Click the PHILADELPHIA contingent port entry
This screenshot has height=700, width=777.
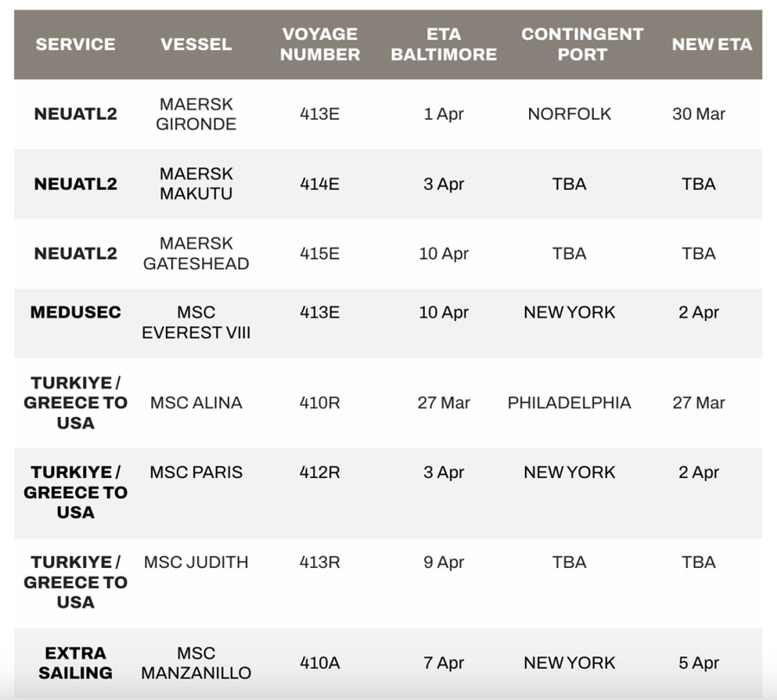(570, 403)
